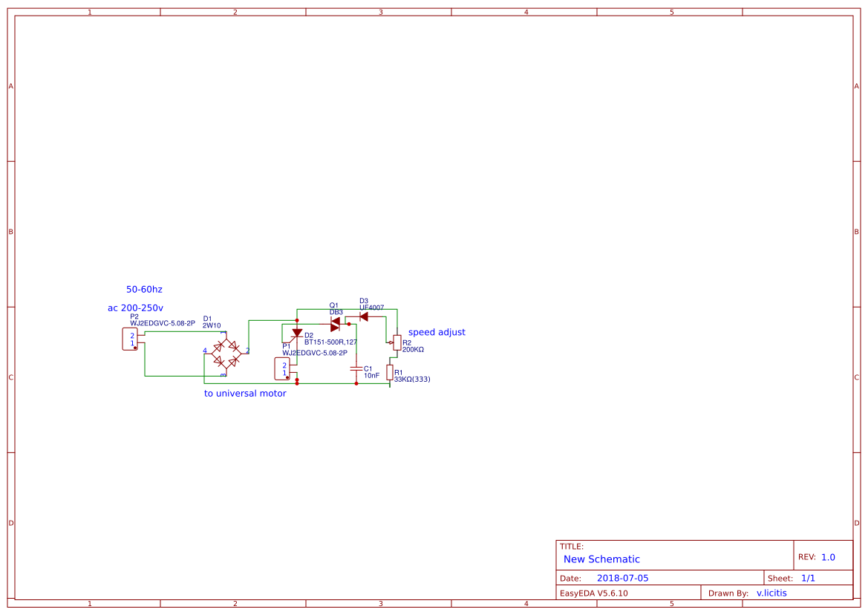Select the 200KΩ potentiometer symbol R2

pyautogui.click(x=397, y=342)
